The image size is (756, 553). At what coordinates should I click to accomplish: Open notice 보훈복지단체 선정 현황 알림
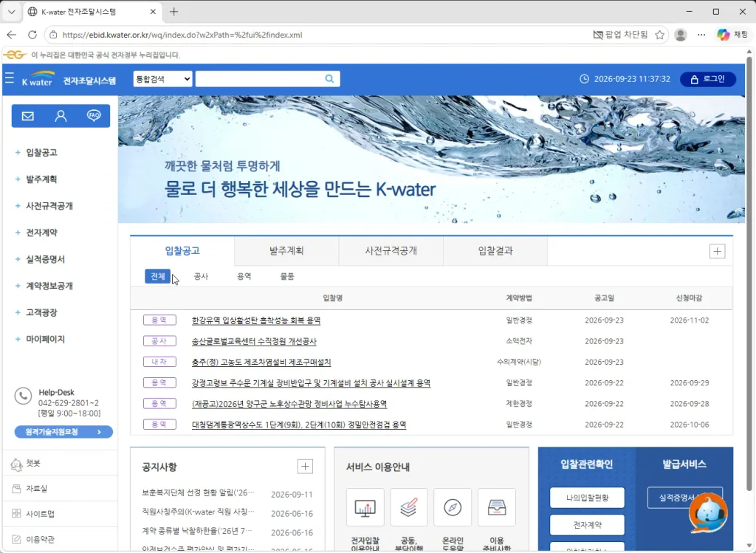coord(198,492)
